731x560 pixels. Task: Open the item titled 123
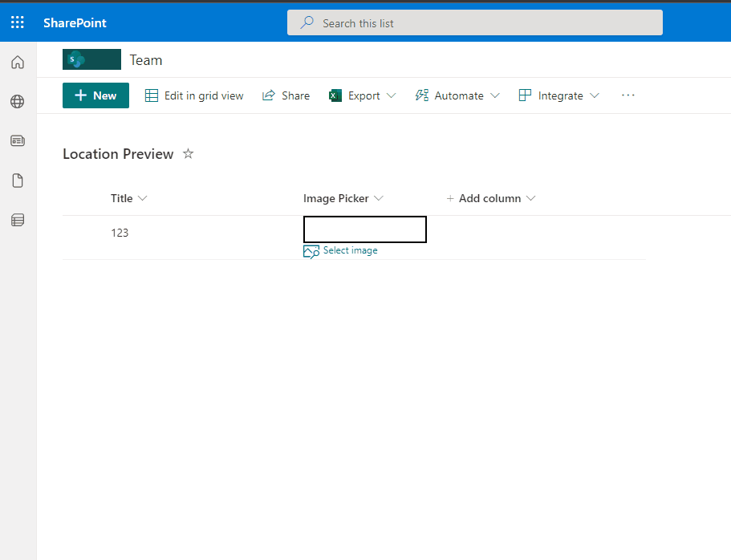[120, 233]
